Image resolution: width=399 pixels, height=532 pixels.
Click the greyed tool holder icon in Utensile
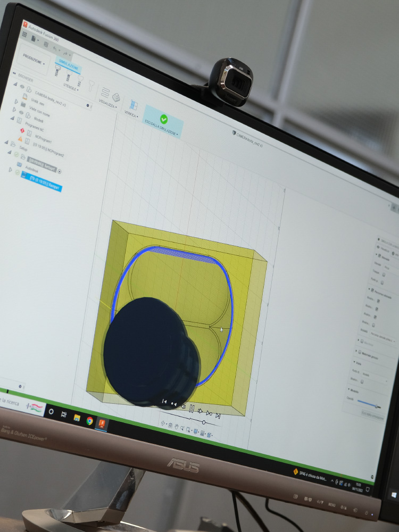click(91, 85)
